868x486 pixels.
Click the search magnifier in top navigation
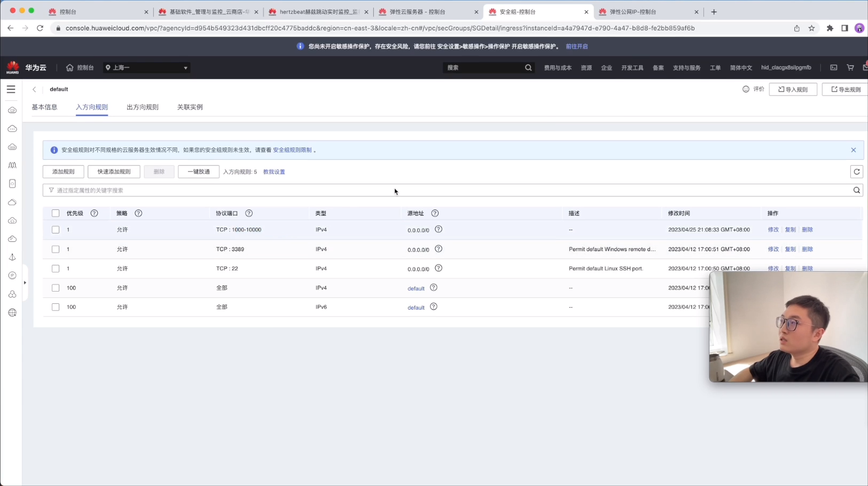528,68
